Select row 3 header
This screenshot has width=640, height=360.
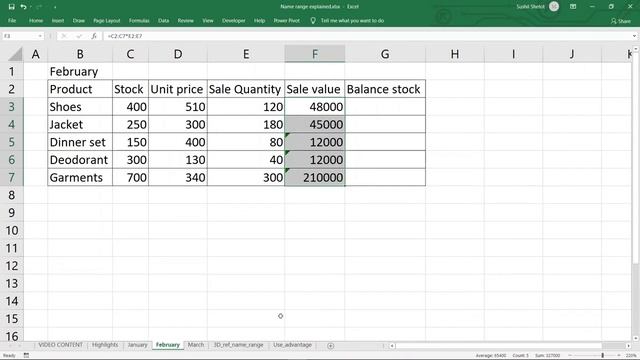(11, 107)
